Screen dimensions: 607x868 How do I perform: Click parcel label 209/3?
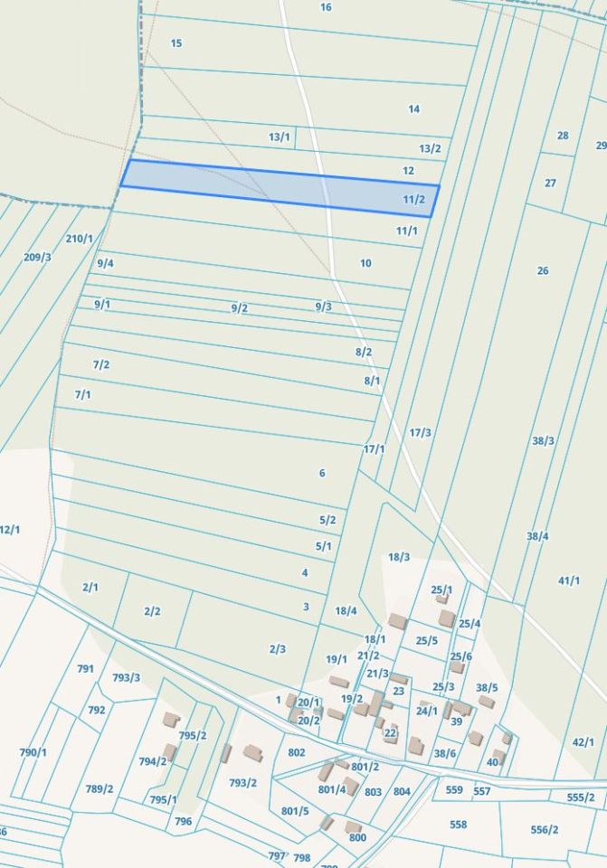(37, 258)
